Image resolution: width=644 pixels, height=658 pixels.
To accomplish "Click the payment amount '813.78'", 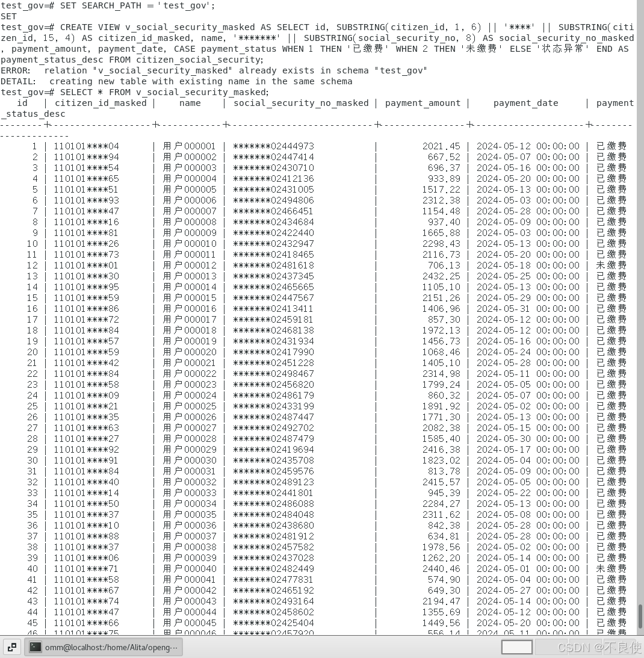I will click(x=444, y=471).
